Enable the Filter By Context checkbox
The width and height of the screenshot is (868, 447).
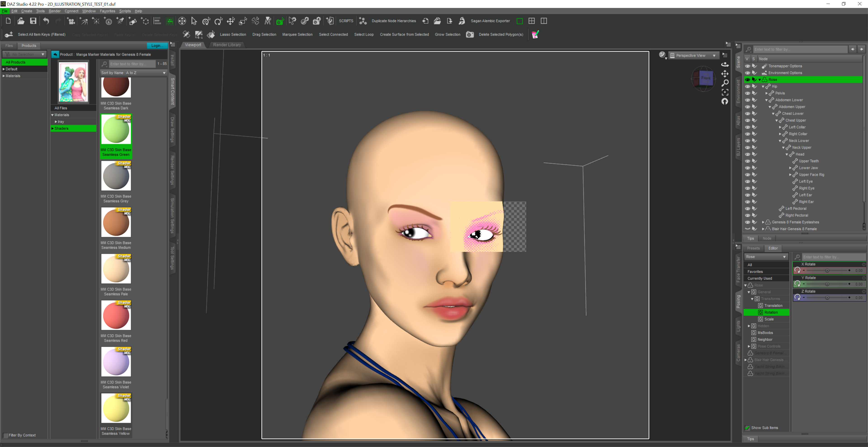5,435
